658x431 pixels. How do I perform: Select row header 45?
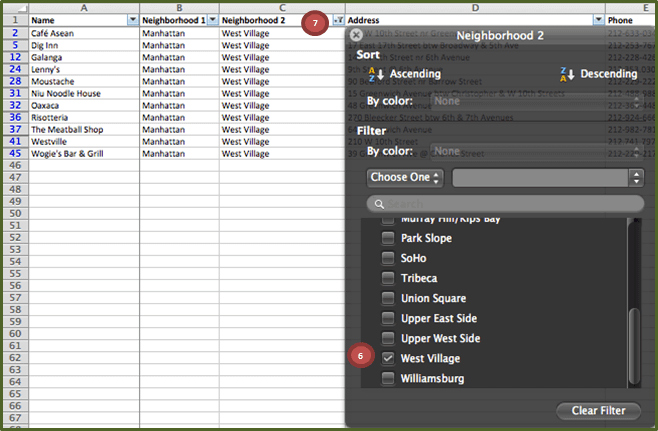(x=16, y=154)
